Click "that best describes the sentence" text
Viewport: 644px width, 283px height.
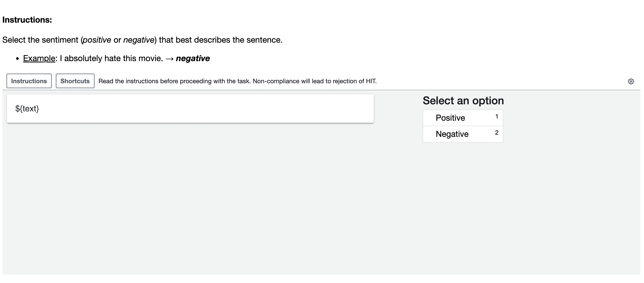pos(220,40)
